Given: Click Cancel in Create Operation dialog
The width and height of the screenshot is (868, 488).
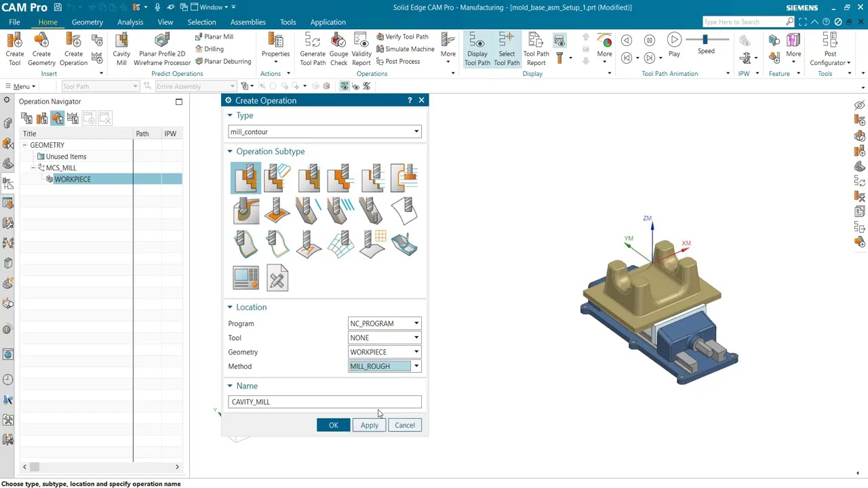Looking at the screenshot, I should 405,425.
